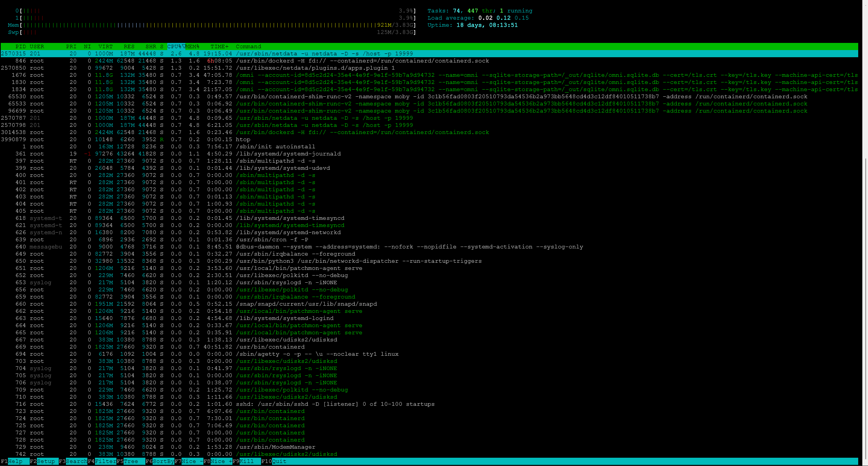Sort by the CPU% column header
The width and height of the screenshot is (868, 466).
[174, 46]
